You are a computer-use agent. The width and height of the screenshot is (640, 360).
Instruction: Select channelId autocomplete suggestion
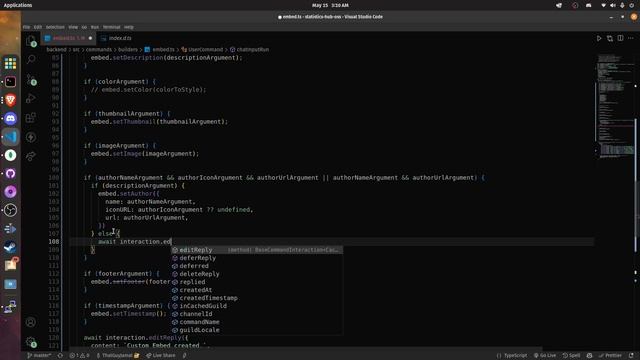[257, 314]
